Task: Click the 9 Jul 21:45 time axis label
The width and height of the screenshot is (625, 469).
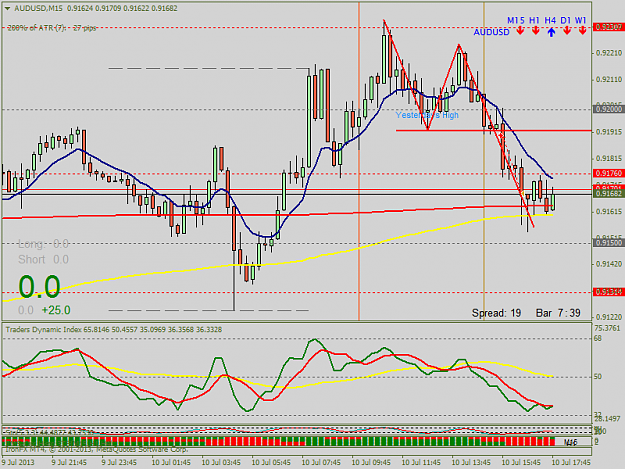Action: 69,463
